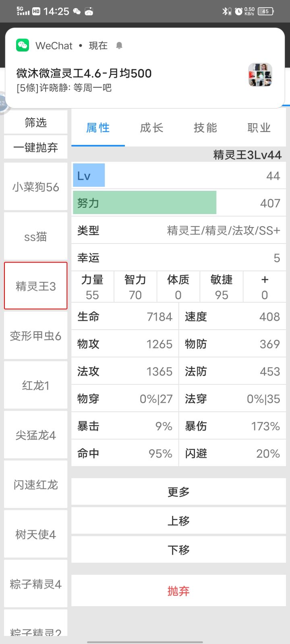Viewport: 290px width, 644px height.
Task: Open the 筛选 filter button
Action: coord(36,122)
